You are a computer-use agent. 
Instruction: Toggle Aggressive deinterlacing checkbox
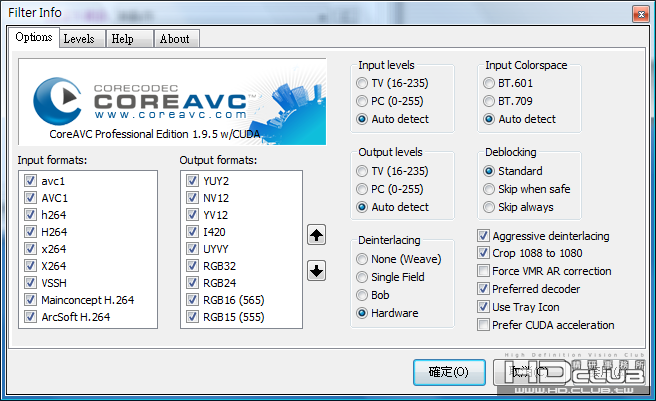coord(483,236)
